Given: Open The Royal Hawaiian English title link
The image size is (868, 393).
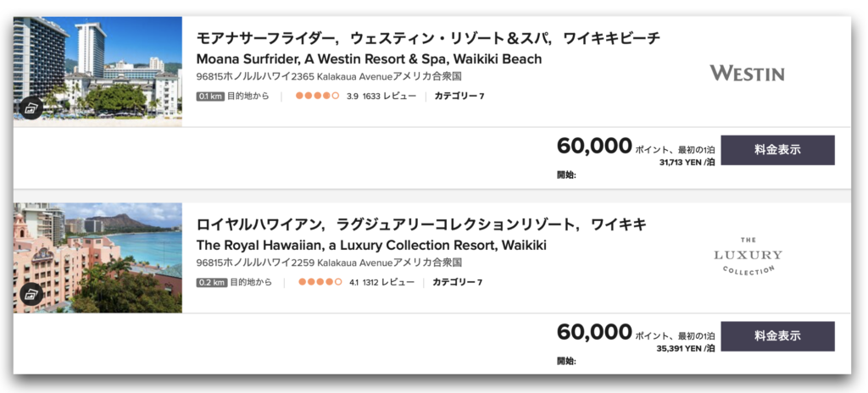Looking at the screenshot, I should (x=371, y=245).
